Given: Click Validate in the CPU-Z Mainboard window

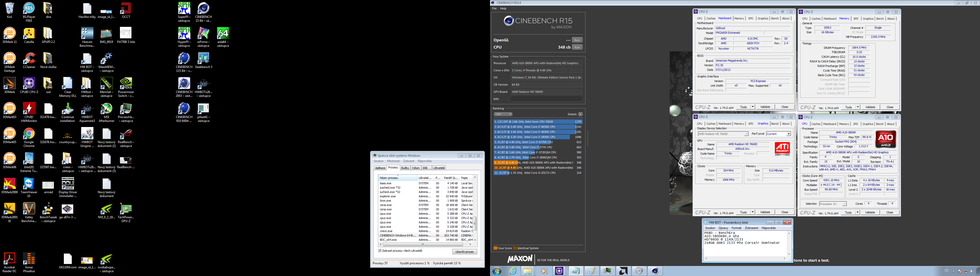Looking at the screenshot, I should [765, 107].
